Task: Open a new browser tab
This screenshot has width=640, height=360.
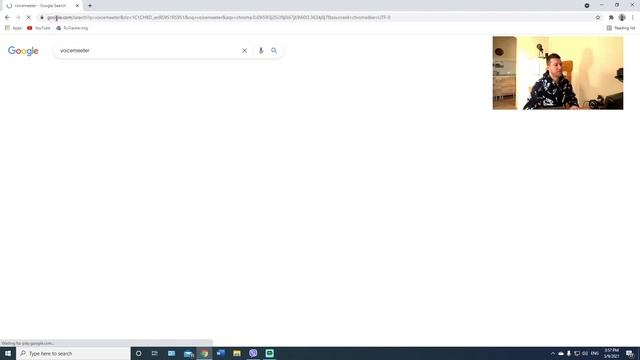Action: pos(90,6)
